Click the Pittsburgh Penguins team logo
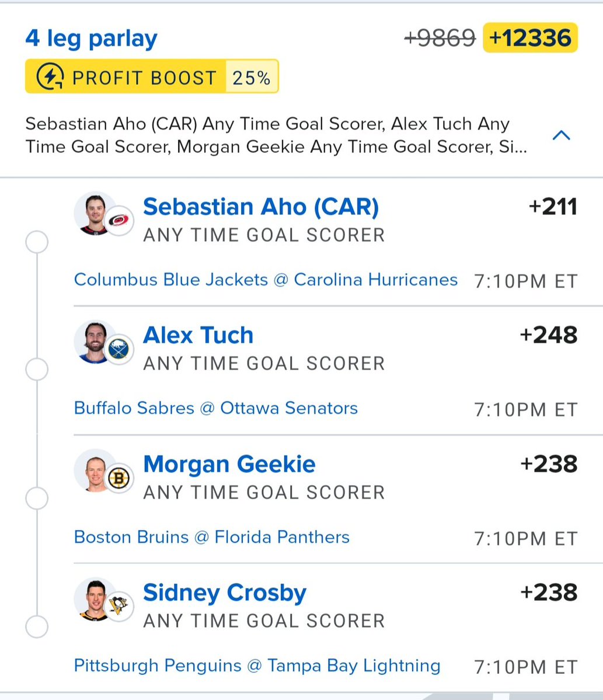The height and width of the screenshot is (700, 603). coord(121,607)
